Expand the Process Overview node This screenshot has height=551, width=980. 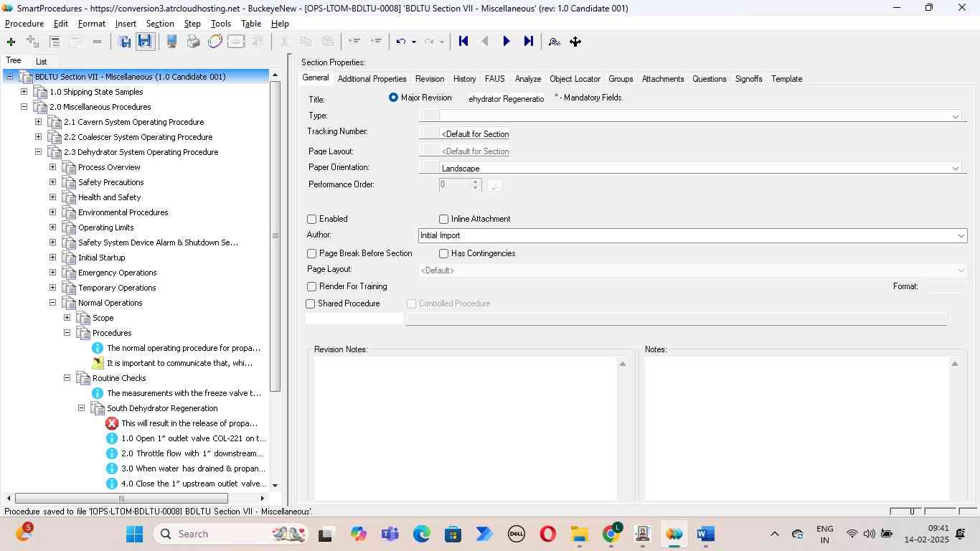point(52,167)
